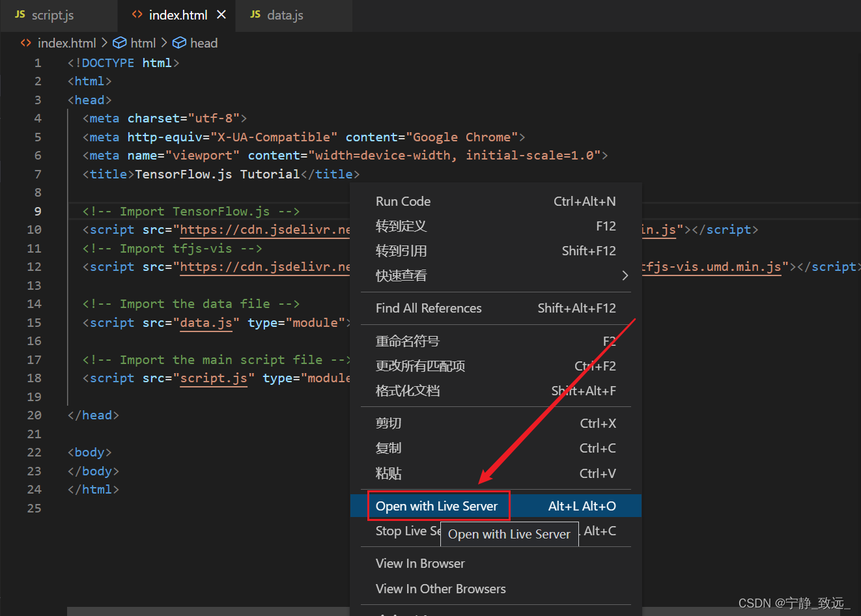
Task: Click the head breadcrumb item
Action: pyautogui.click(x=204, y=43)
